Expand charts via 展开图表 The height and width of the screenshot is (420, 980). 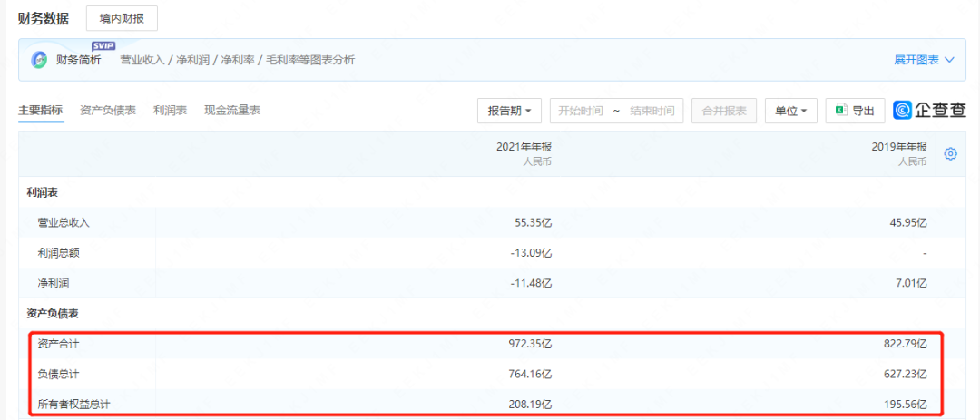coord(924,60)
